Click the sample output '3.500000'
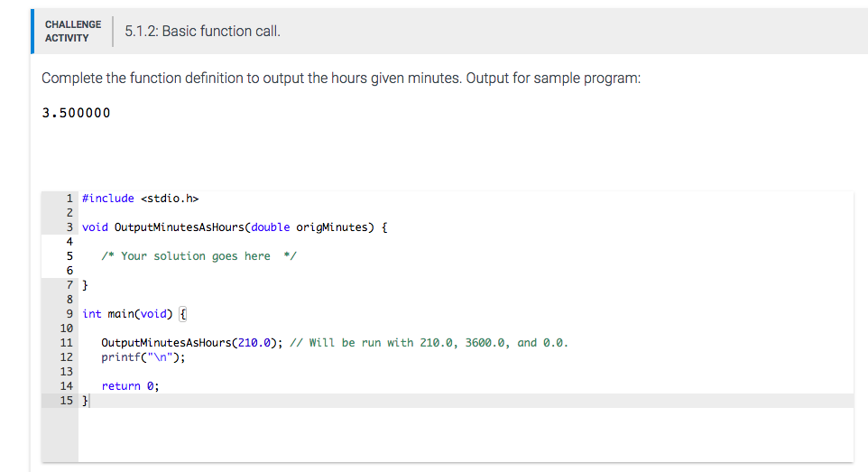This screenshot has height=472, width=868. (x=77, y=113)
